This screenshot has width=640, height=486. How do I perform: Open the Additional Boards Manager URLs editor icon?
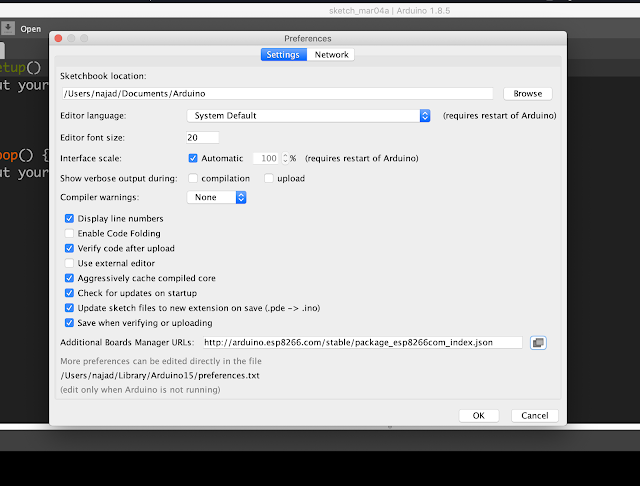pyautogui.click(x=538, y=343)
